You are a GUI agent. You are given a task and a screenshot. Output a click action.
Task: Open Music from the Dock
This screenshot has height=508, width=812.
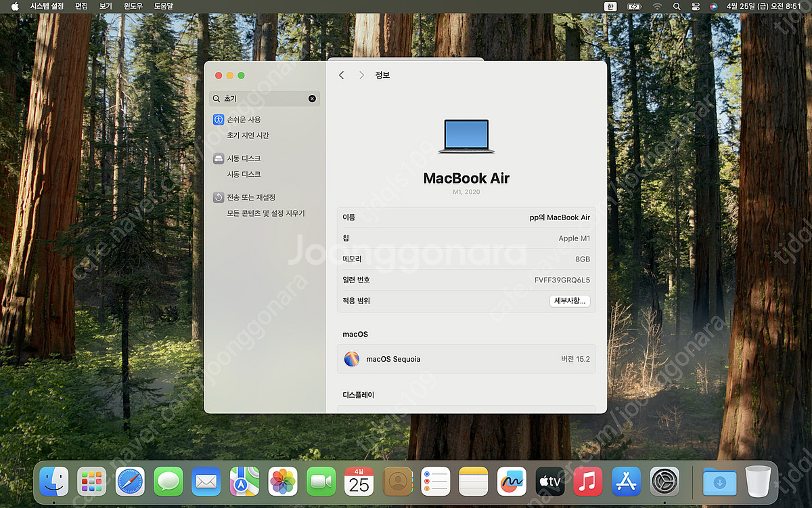588,482
